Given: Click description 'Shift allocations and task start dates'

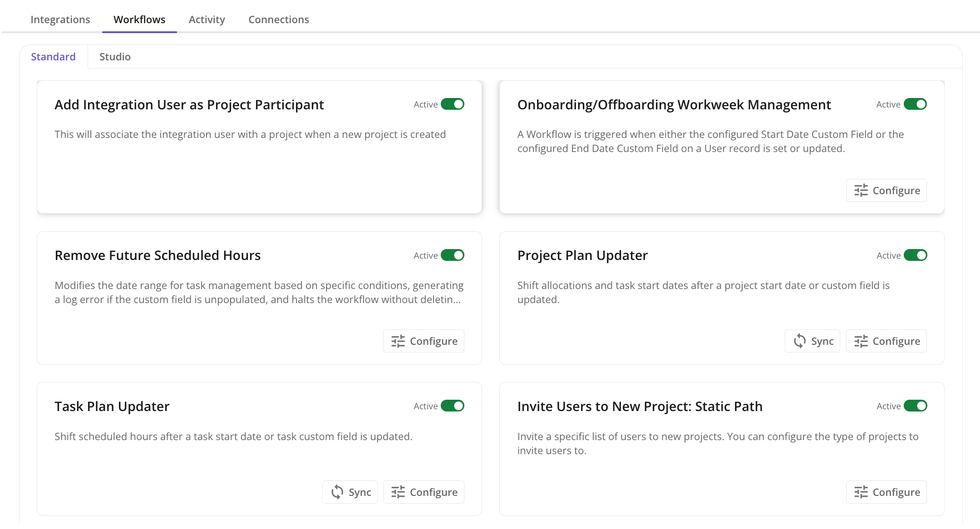Looking at the screenshot, I should tap(704, 292).
